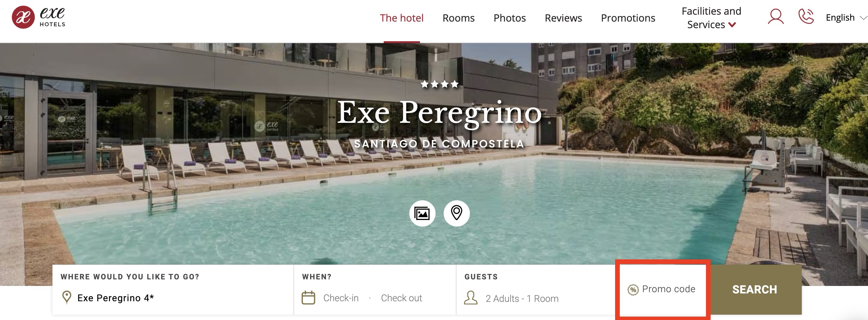Select the Check out date field
This screenshot has height=320, width=868.
click(401, 298)
